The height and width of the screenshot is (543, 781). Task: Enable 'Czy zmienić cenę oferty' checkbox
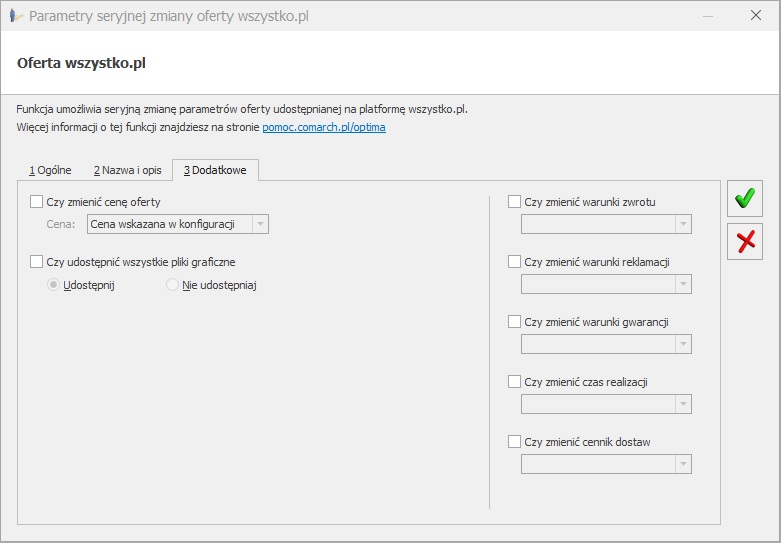point(36,202)
